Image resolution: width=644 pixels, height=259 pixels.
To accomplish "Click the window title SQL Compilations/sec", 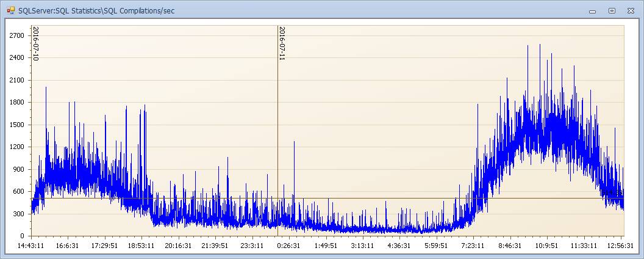I will pyautogui.click(x=96, y=11).
